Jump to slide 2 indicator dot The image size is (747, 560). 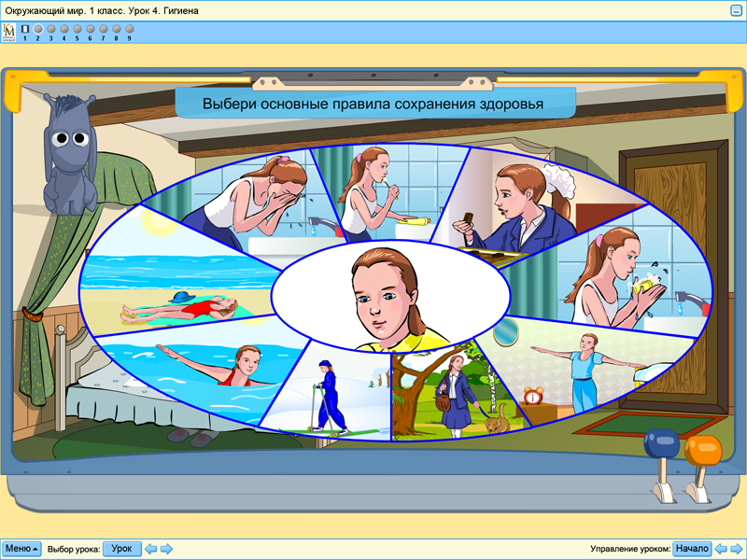[38, 29]
